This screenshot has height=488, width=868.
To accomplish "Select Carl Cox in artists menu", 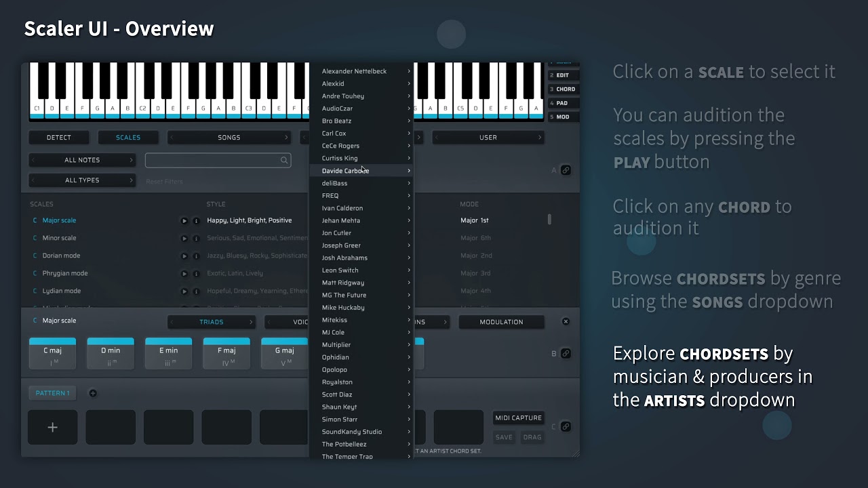I will pyautogui.click(x=361, y=134).
